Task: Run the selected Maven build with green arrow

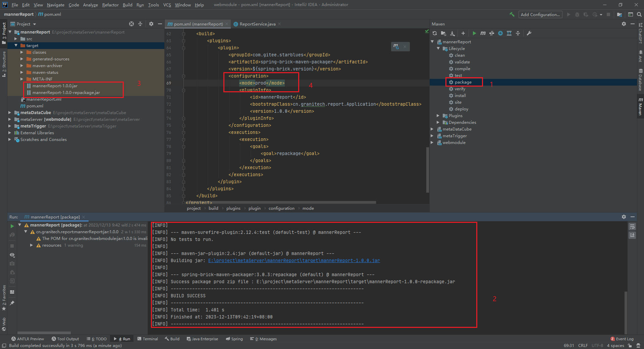Action: (x=474, y=33)
